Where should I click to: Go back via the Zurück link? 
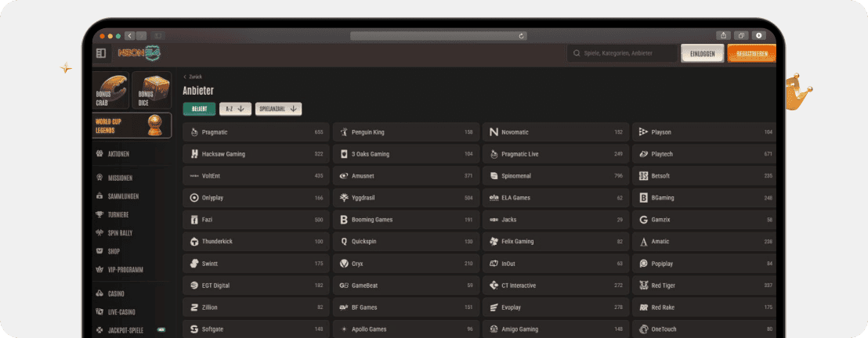pos(193,77)
